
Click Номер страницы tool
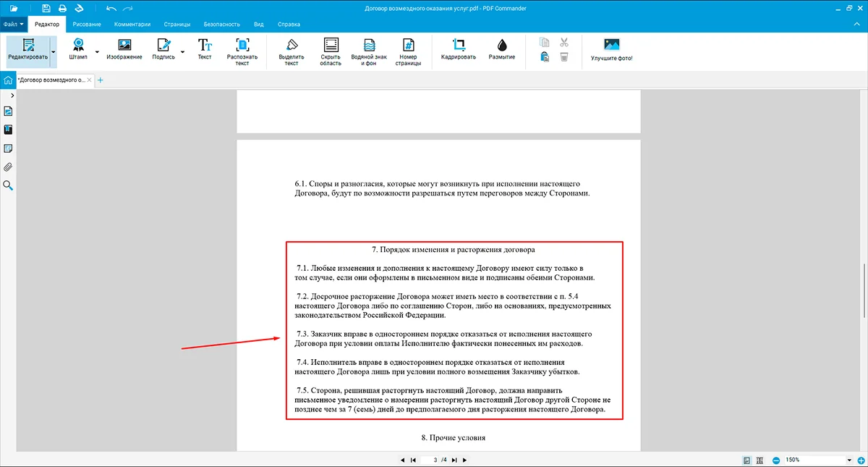point(408,51)
